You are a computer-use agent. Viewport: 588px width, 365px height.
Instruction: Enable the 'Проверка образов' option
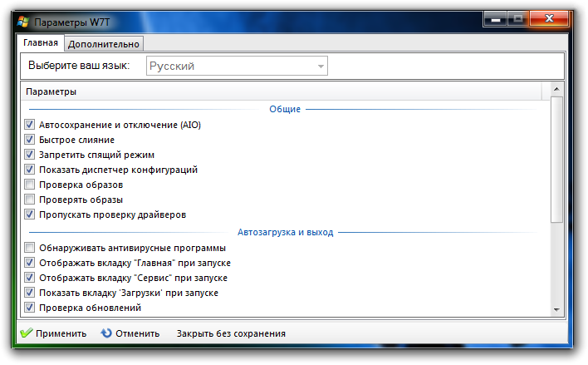(x=30, y=185)
